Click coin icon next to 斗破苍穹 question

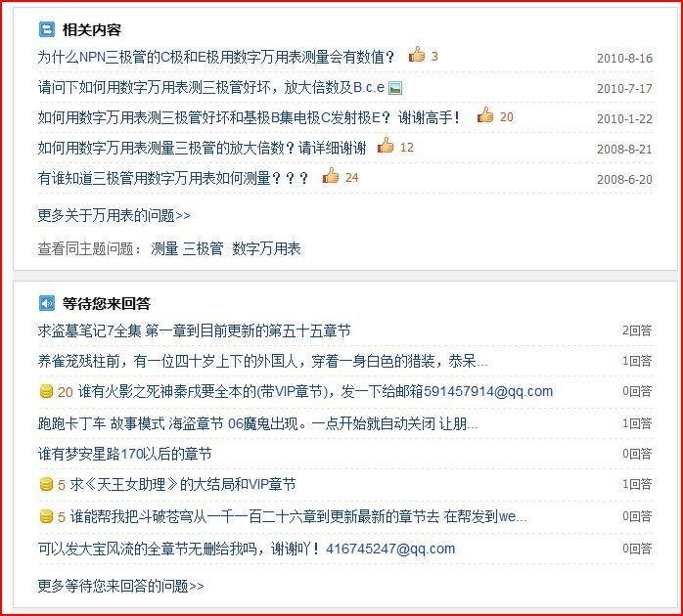[46, 516]
